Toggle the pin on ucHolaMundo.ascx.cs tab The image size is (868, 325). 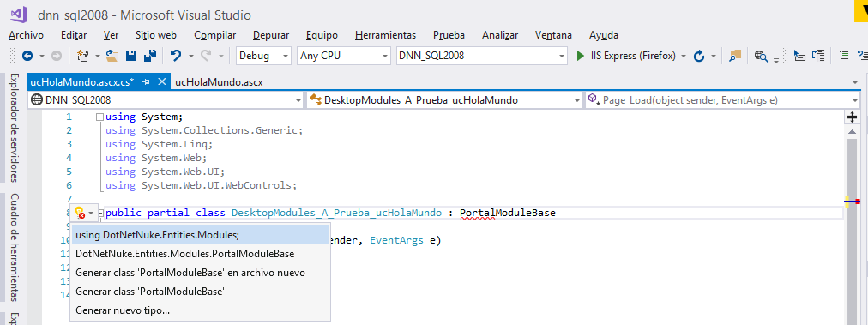146,82
